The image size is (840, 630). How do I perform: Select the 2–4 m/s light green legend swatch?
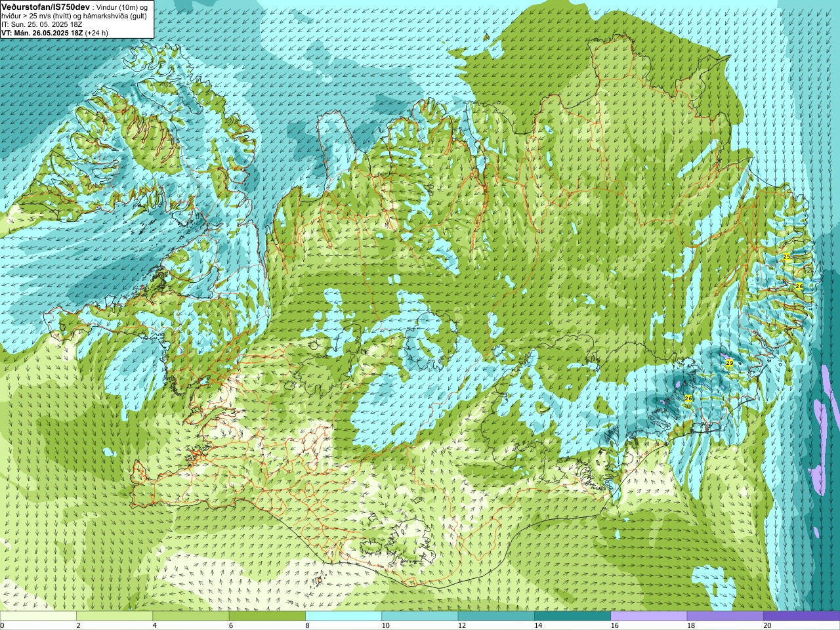coord(114,616)
